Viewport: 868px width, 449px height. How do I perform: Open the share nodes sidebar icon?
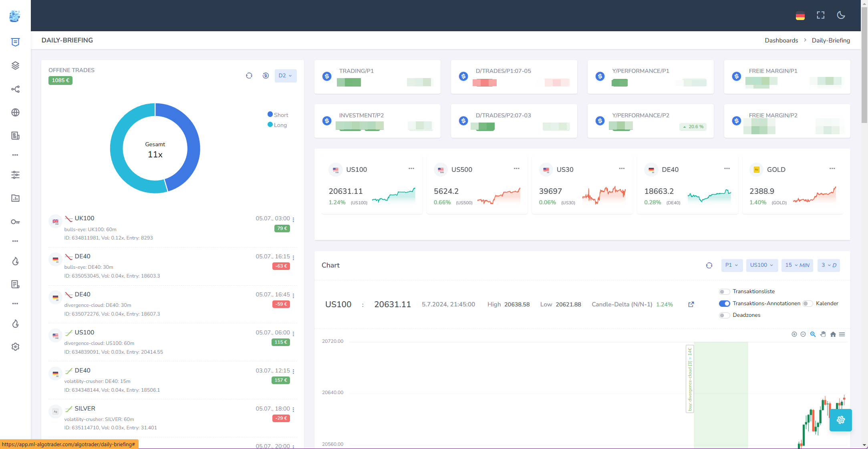coord(15,89)
